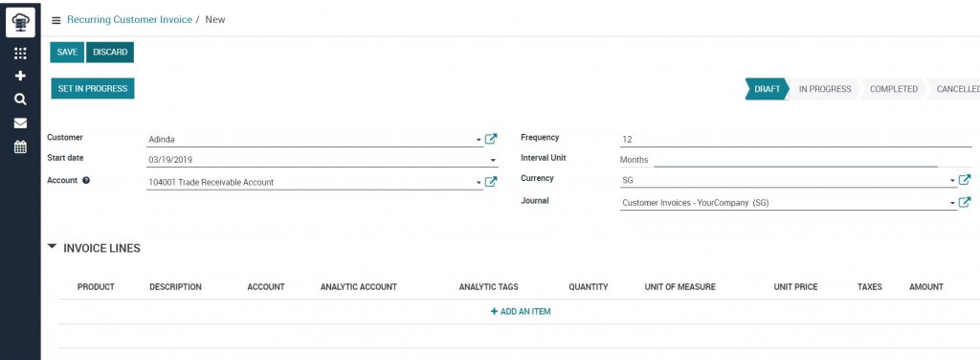Select the Completed status stage

pos(894,89)
